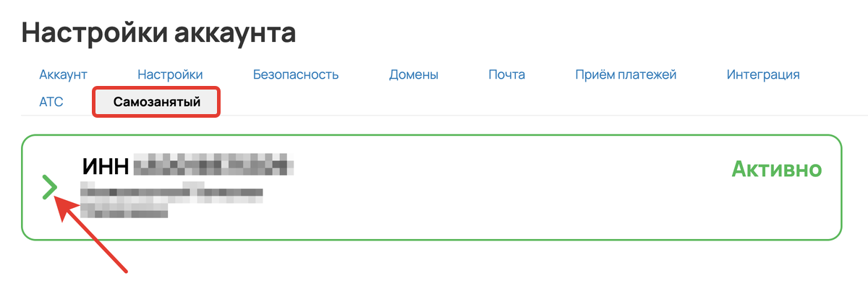The height and width of the screenshot is (286, 868).
Task: Open the Почта tab
Action: click(x=506, y=74)
